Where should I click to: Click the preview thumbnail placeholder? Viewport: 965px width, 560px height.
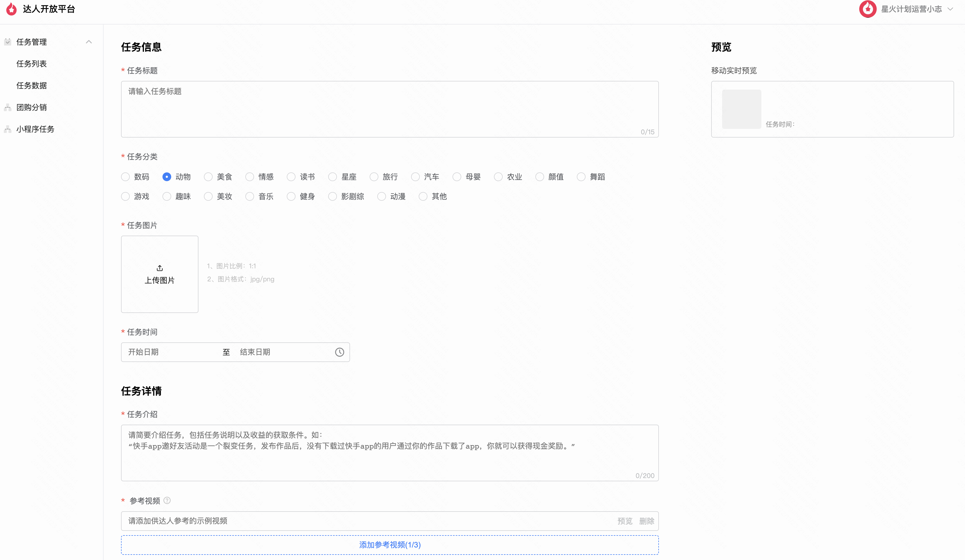(x=741, y=109)
